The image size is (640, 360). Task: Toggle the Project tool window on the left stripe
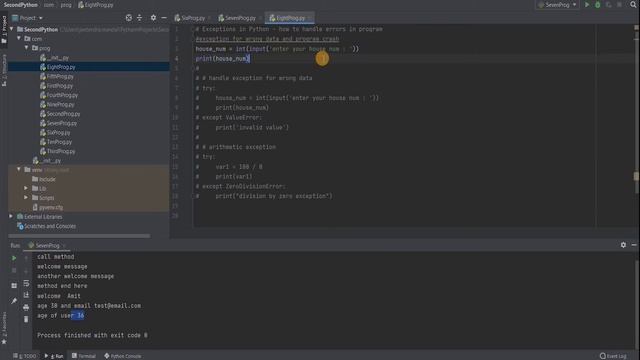(4, 29)
